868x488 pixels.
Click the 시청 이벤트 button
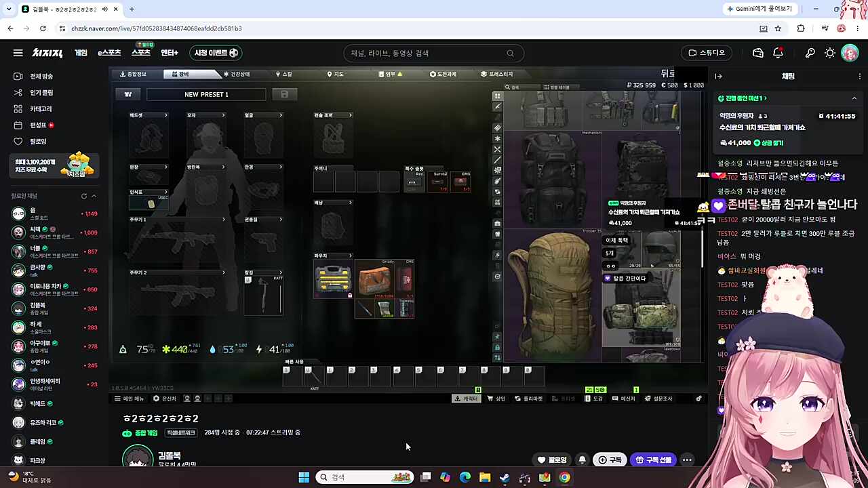[216, 53]
